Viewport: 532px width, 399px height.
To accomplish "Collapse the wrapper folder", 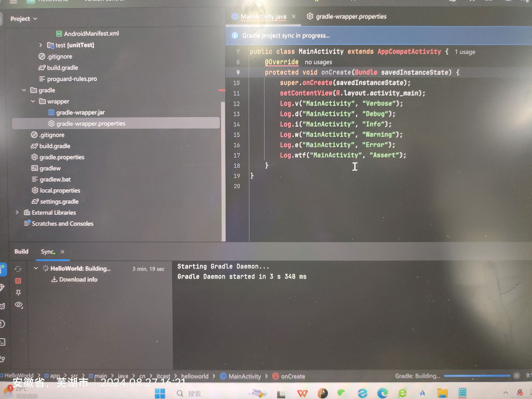I will [33, 101].
